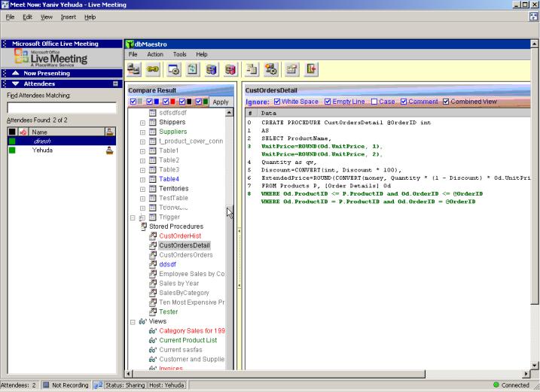Click the Not Recording status bar icon
540x392 pixels.
point(47,385)
